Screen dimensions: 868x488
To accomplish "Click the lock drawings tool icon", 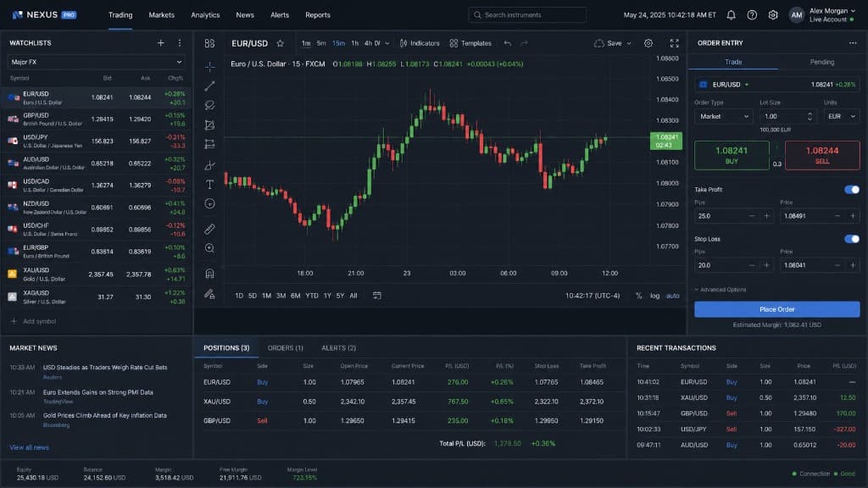I will coord(210,294).
